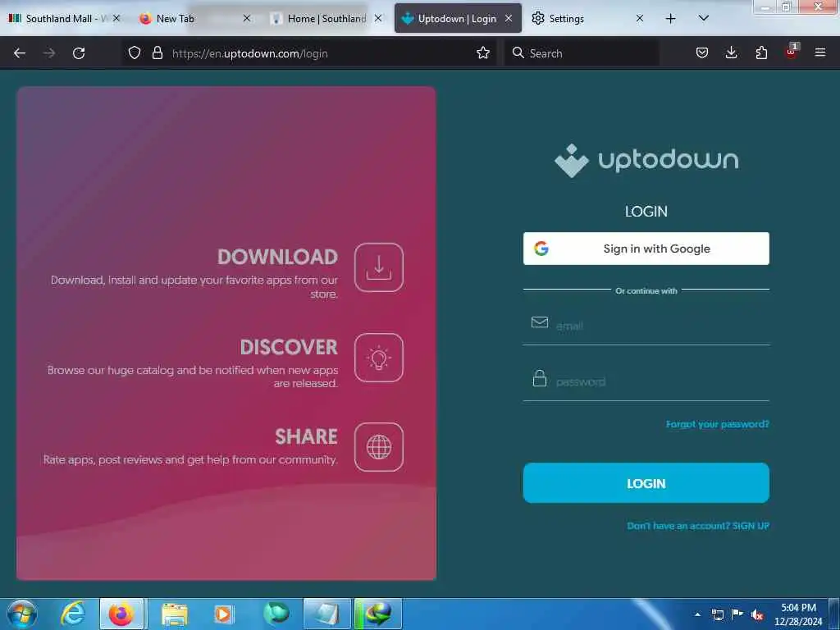Select the Uptodown | Login tab
The height and width of the screenshot is (630, 840).
[x=457, y=19]
